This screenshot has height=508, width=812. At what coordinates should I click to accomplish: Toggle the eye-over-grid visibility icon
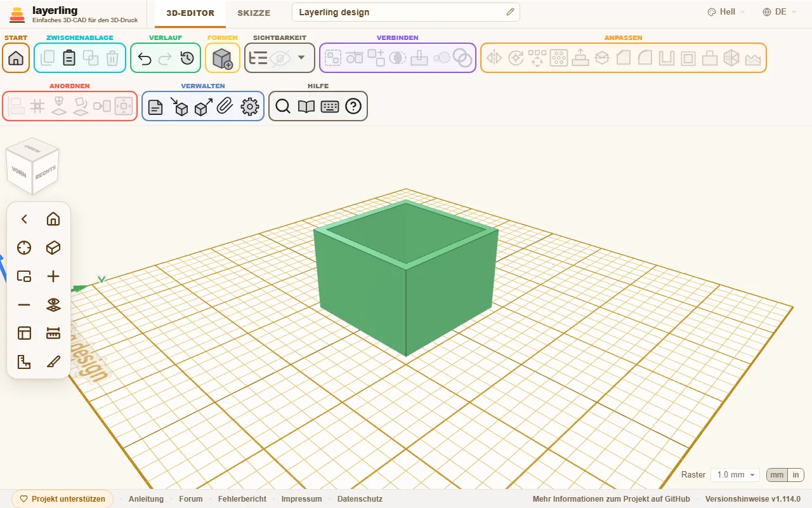(x=53, y=305)
